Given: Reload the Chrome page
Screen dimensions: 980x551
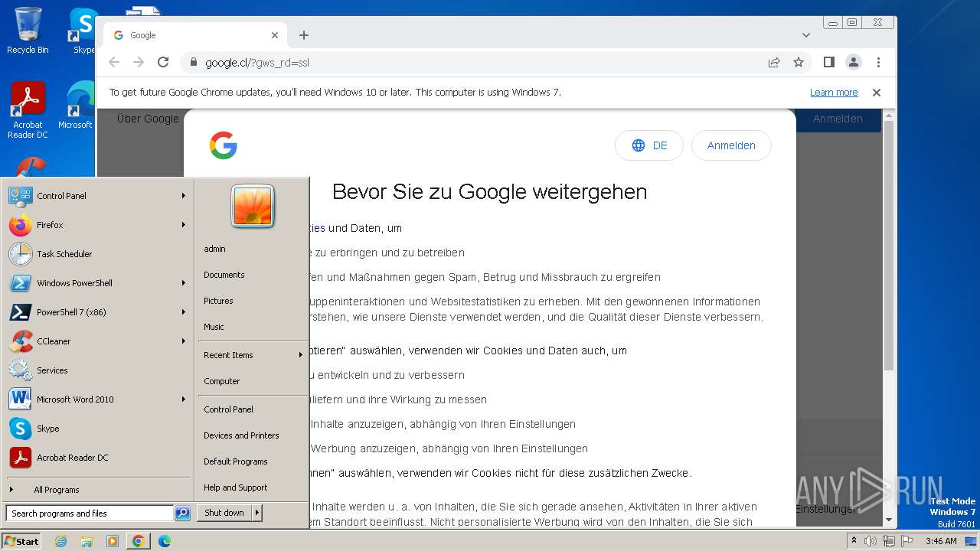Looking at the screenshot, I should [163, 63].
